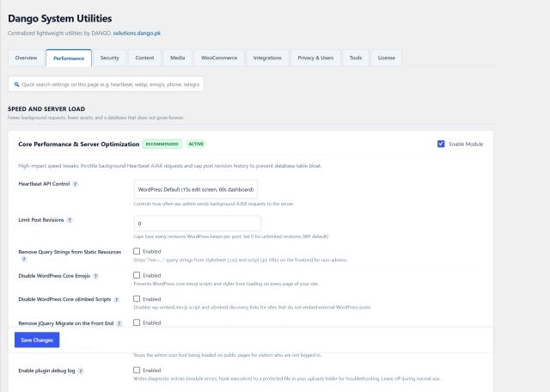Click the Limit Post Revisions label
Viewport: 550px width, 392px height.
point(41,220)
